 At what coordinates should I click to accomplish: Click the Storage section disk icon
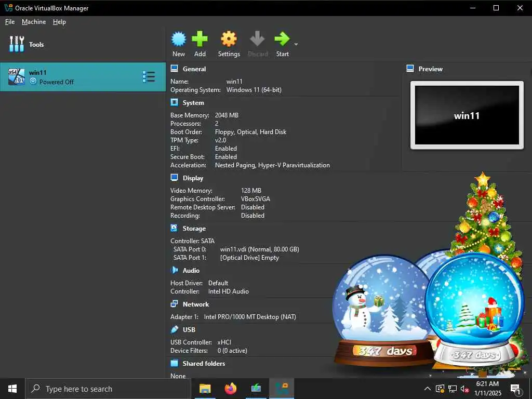pyautogui.click(x=174, y=228)
